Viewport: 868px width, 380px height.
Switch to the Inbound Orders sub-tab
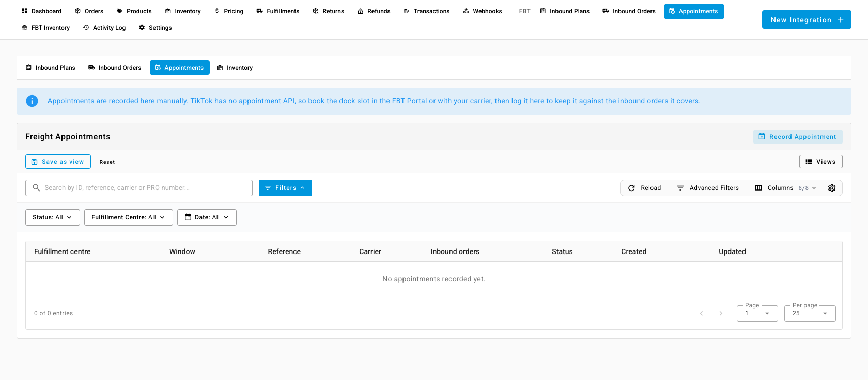tap(115, 68)
